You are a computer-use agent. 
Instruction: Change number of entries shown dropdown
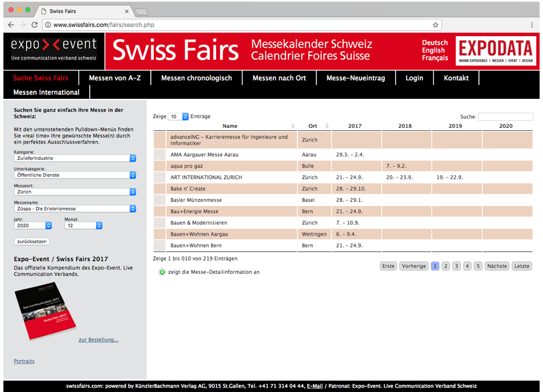[179, 116]
